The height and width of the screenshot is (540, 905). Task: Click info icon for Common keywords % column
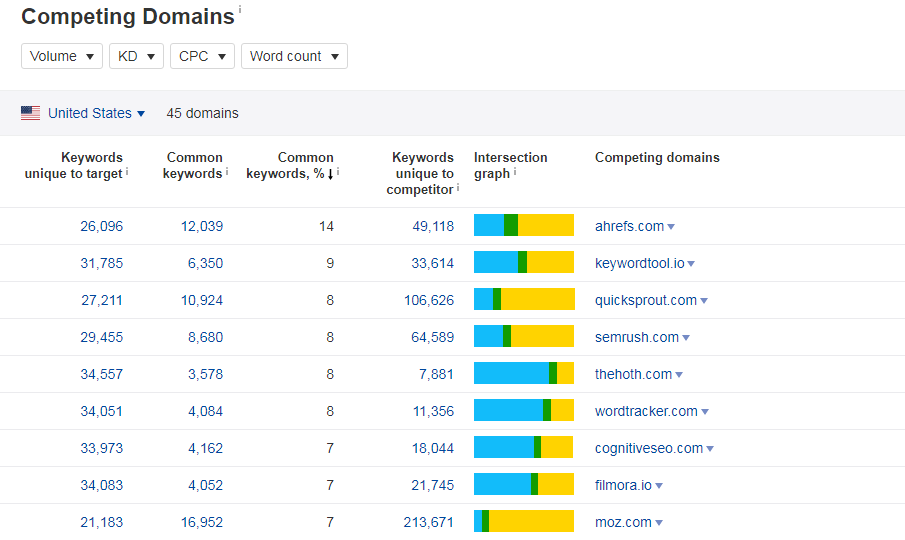tap(338, 171)
